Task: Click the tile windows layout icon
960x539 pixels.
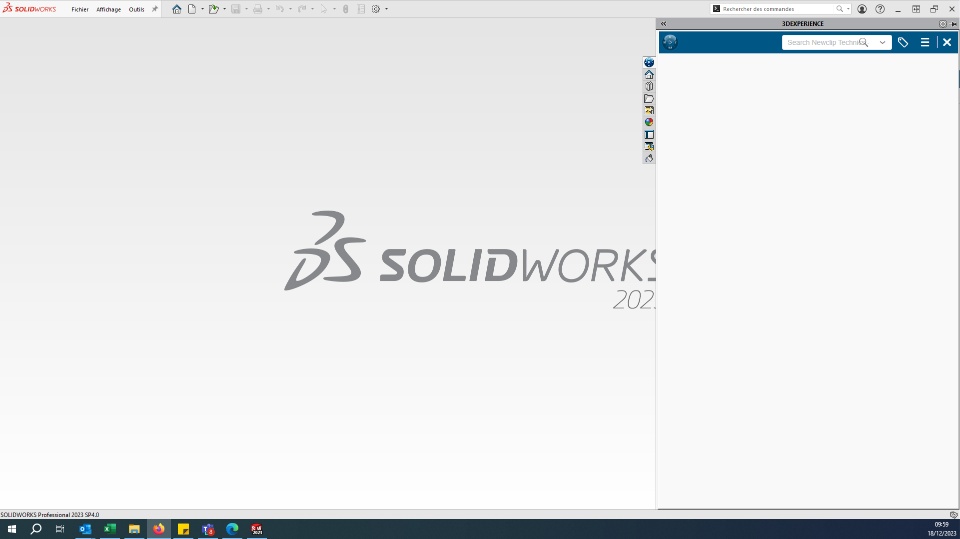Action: 916,9
